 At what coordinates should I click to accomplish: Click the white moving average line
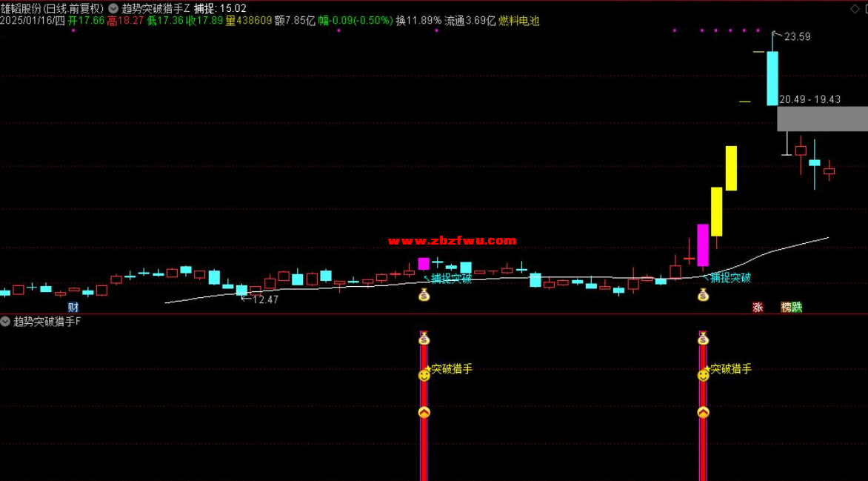(497, 278)
